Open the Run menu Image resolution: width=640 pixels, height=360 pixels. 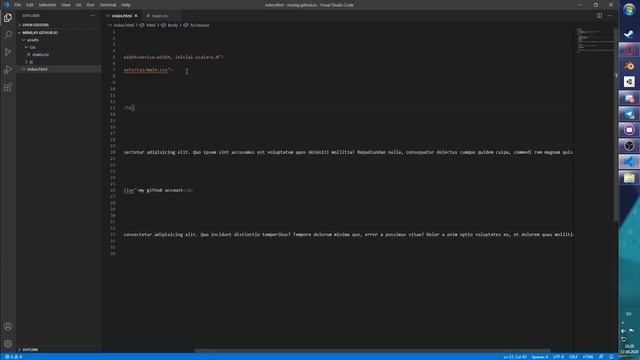(x=91, y=5)
